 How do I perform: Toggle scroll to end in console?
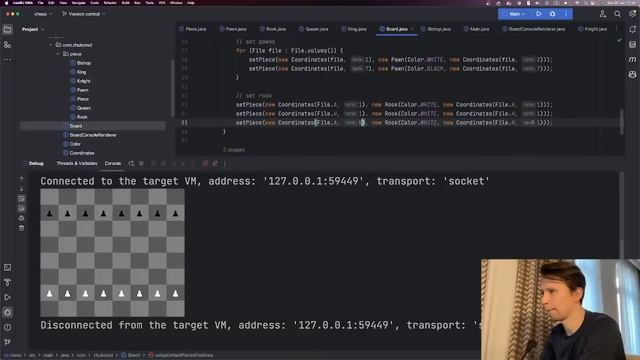[22, 209]
